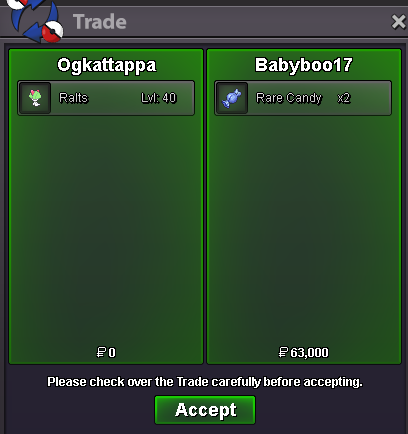Click the 'Please check over the Trade' notice

point(205,382)
